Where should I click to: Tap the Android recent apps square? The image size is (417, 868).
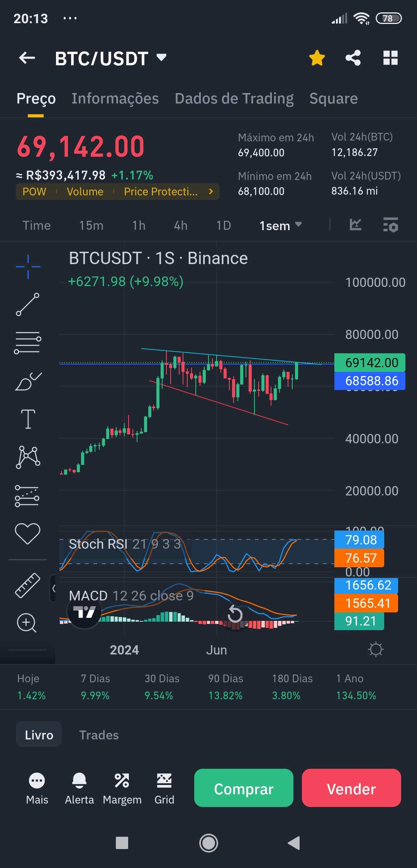tap(122, 843)
